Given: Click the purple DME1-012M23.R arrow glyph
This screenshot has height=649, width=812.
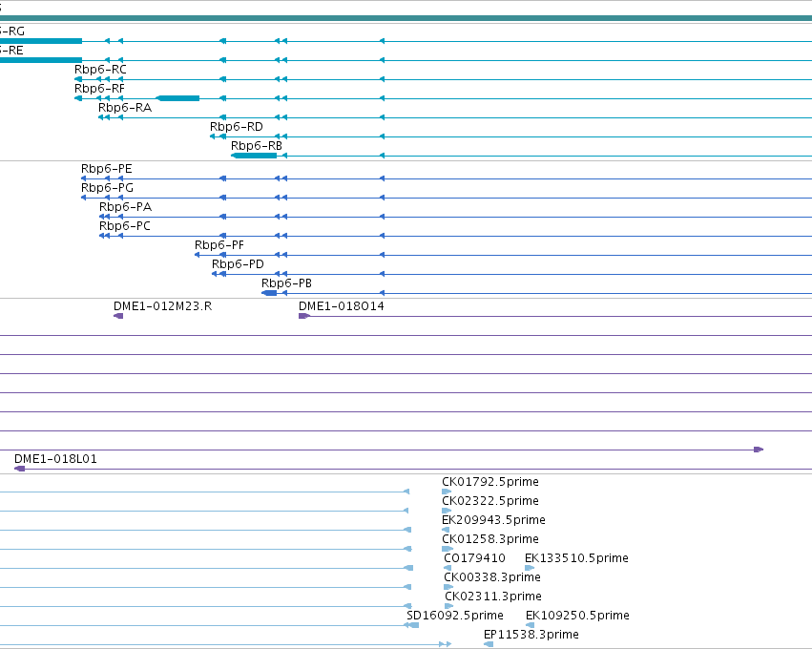Looking at the screenshot, I should [118, 316].
